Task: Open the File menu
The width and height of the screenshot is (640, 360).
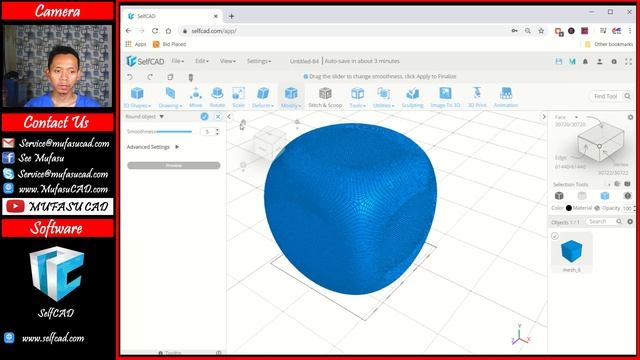Action: pos(178,61)
